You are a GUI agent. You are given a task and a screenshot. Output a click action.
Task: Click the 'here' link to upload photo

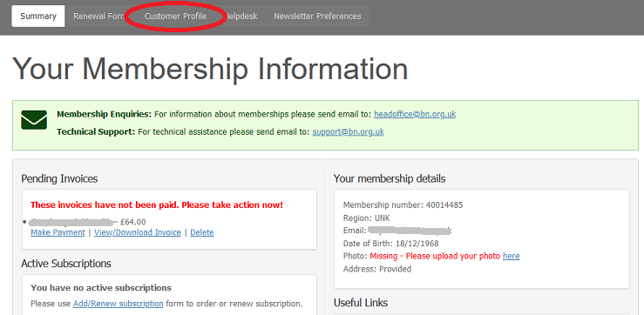click(x=511, y=256)
